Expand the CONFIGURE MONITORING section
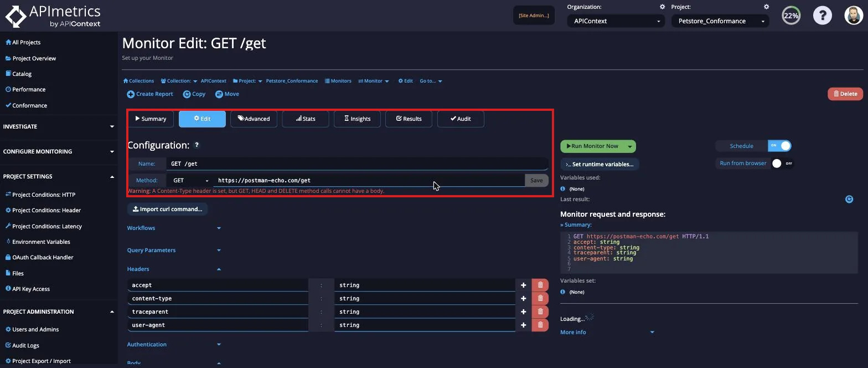The image size is (868, 368). pos(58,151)
